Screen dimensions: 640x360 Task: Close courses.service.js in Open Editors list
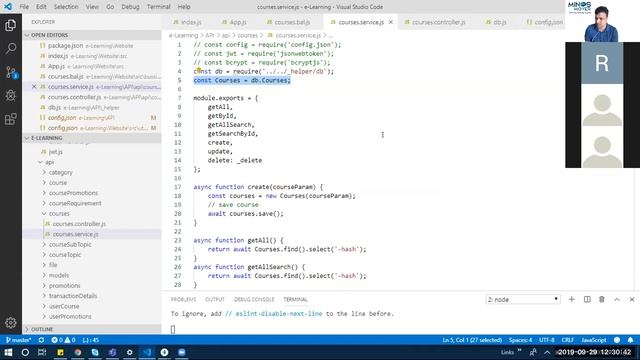coord(34,87)
